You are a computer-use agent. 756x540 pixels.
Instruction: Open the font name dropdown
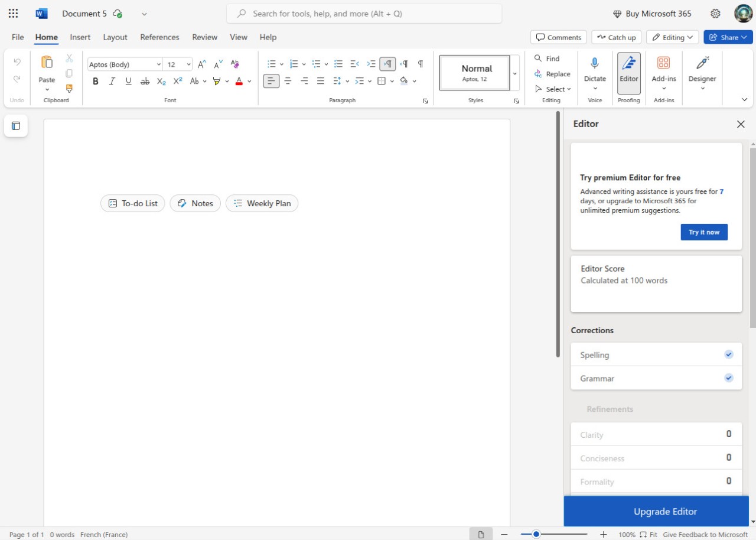tap(158, 64)
